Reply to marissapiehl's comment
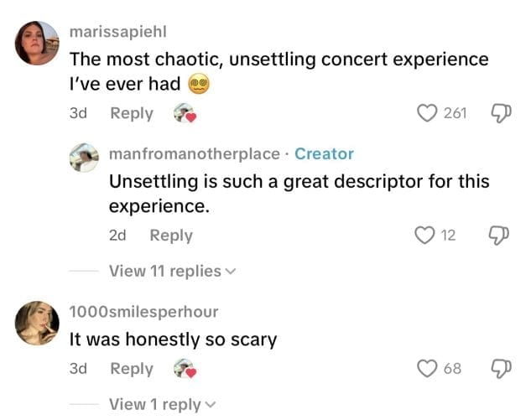The height and width of the screenshot is (420, 531). click(132, 113)
